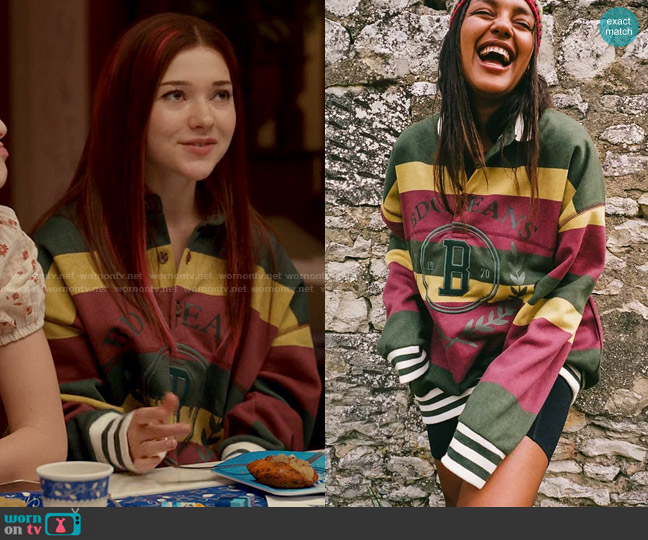Image resolution: width=648 pixels, height=540 pixels.
Task: Open the TV show still of striped polo
Action: (162, 253)
